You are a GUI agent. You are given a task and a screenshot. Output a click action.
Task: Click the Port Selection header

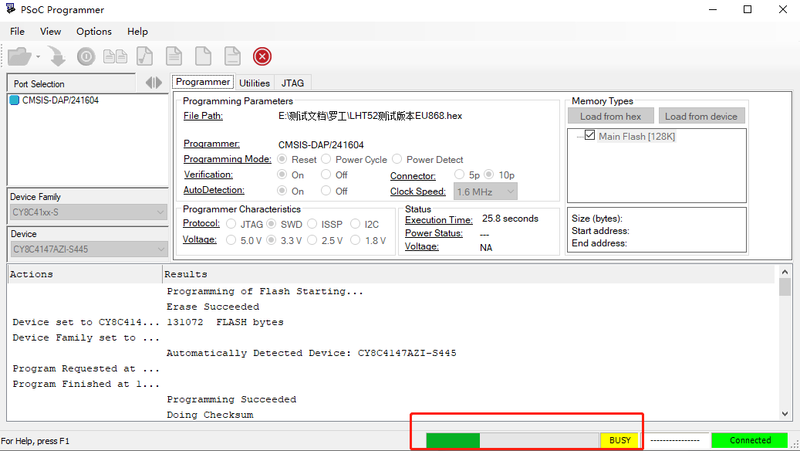click(x=71, y=83)
